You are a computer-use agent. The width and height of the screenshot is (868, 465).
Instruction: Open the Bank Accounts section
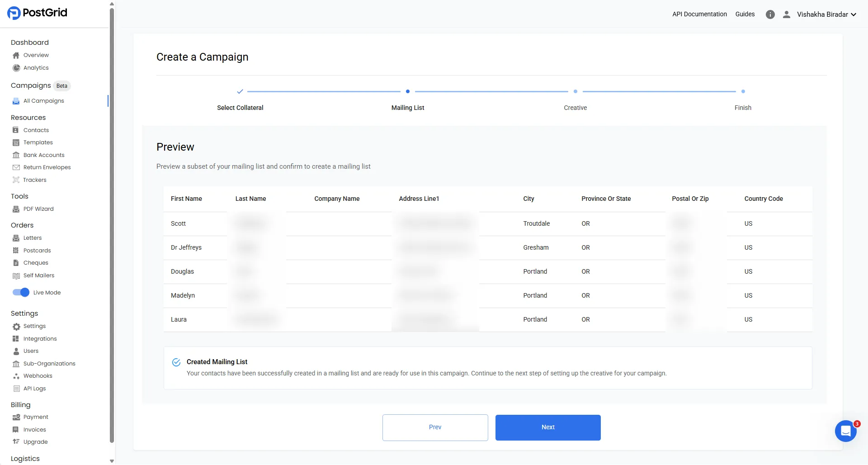43,155
